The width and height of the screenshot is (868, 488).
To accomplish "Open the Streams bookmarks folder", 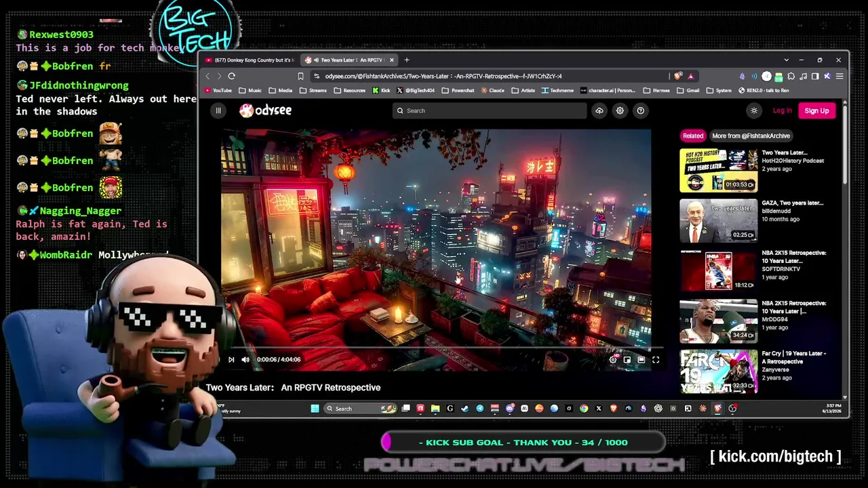I will pyautogui.click(x=313, y=90).
